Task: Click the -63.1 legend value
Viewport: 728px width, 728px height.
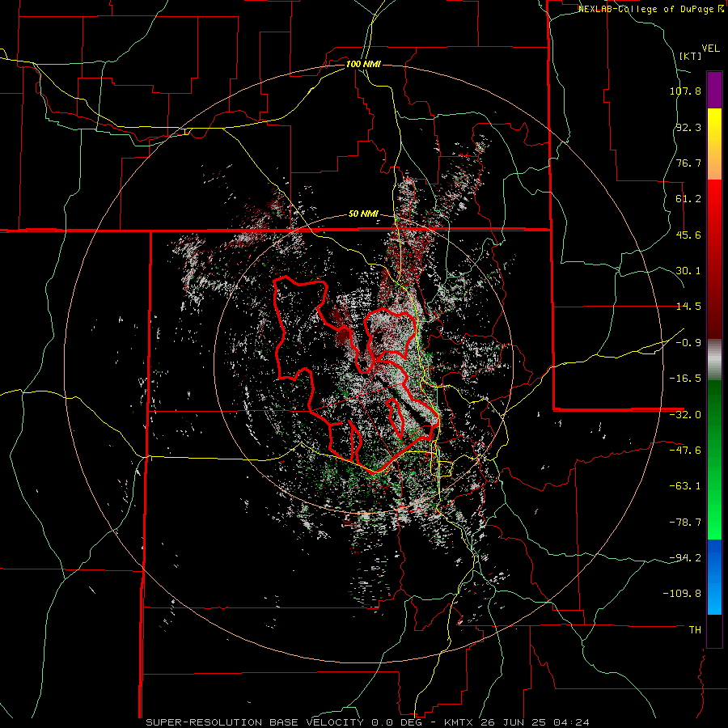Action: [x=685, y=486]
